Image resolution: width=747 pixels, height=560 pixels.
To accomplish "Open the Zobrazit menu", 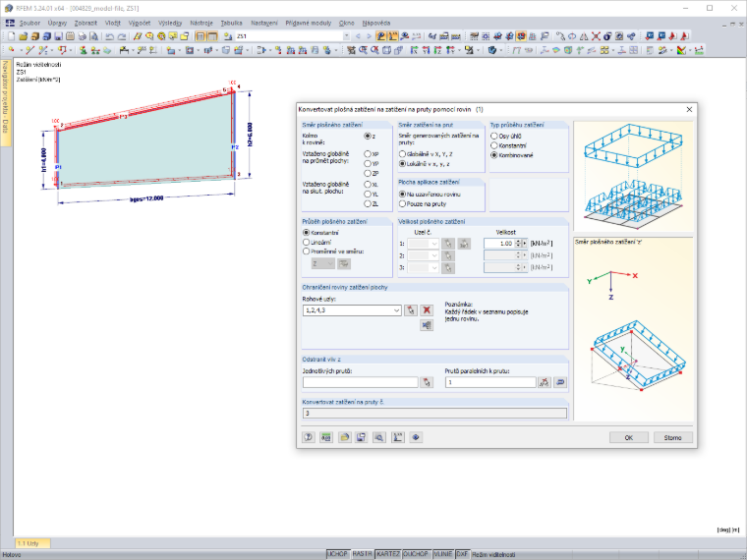I will [x=86, y=23].
